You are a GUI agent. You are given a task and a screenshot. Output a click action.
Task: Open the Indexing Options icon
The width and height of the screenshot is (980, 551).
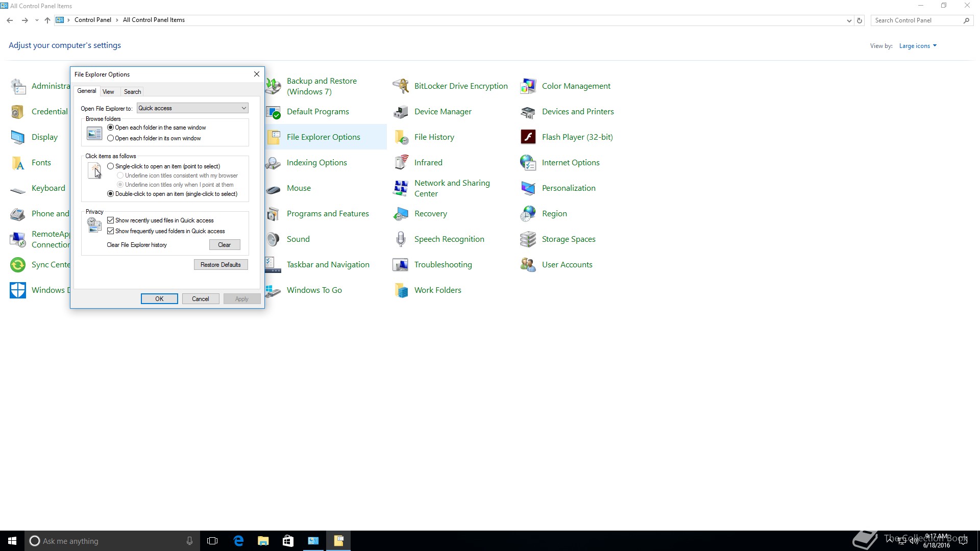pos(274,163)
